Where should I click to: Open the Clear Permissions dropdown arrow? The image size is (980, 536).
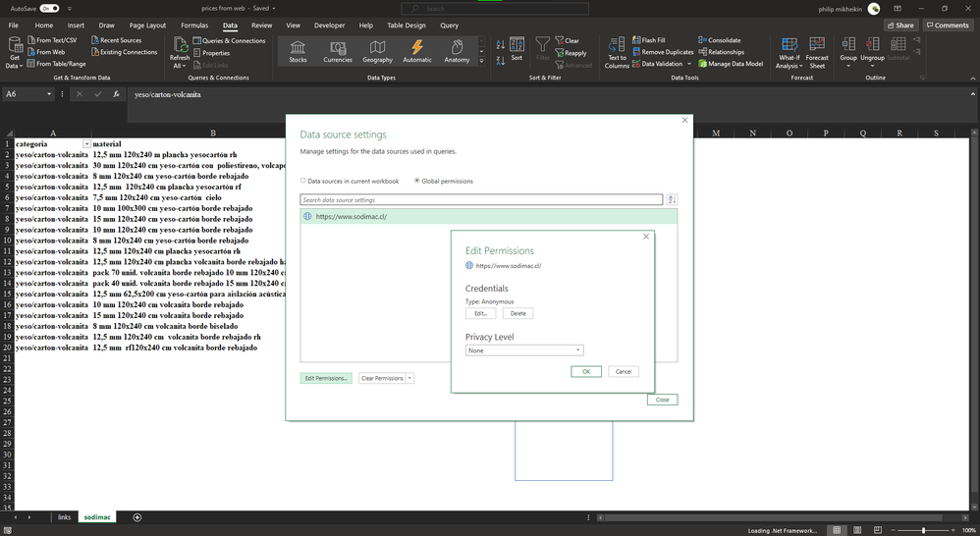click(x=409, y=378)
